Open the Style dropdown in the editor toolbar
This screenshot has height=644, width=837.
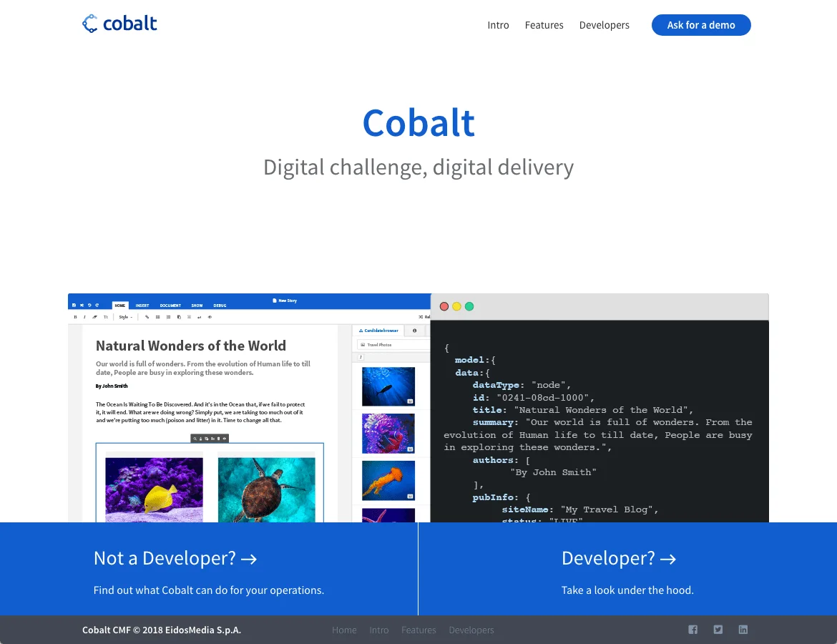point(125,317)
